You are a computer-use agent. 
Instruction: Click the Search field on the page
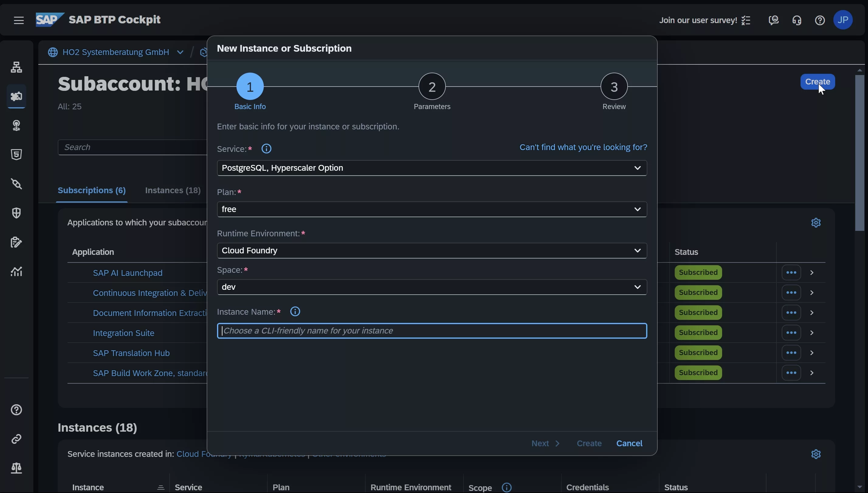pyautogui.click(x=133, y=147)
